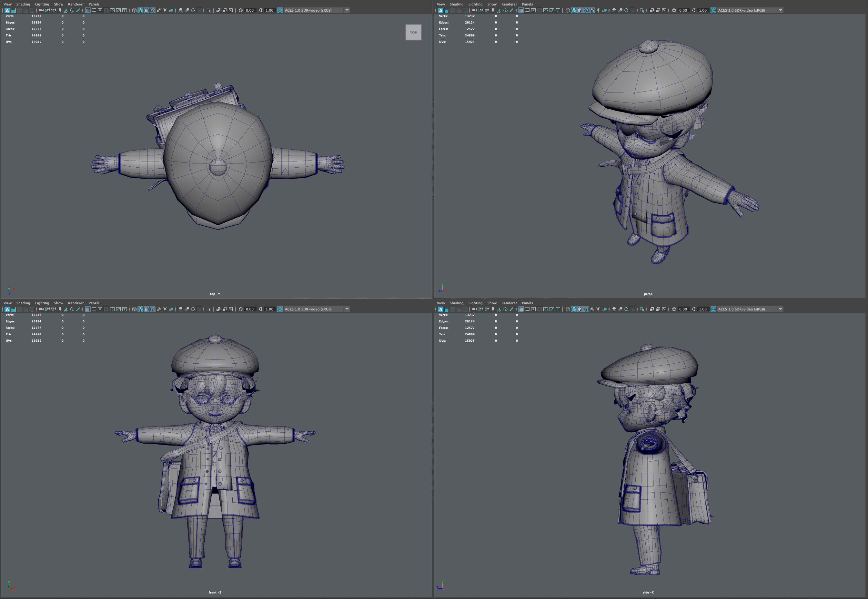Open the Shading menu in the persp panel
The image size is (868, 599).
coord(456,4)
